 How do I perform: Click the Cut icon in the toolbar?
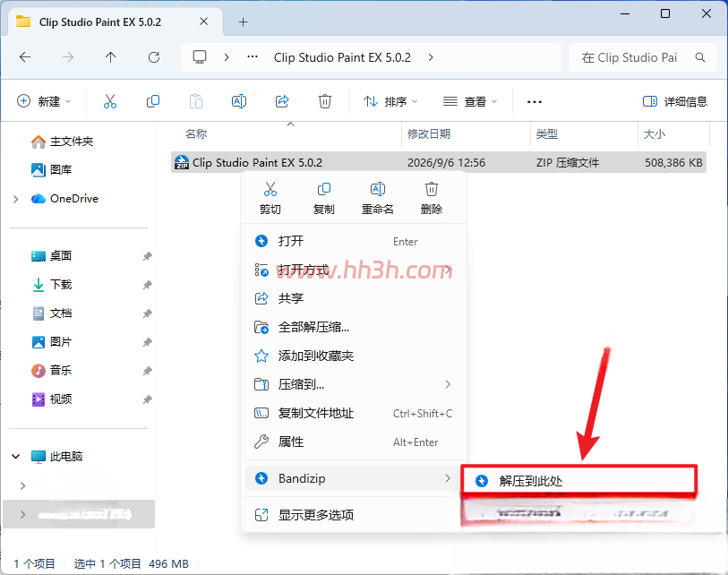coord(110,101)
